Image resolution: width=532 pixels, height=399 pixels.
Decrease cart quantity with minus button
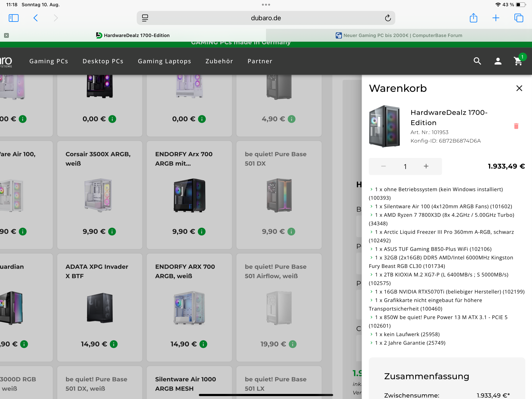click(383, 166)
